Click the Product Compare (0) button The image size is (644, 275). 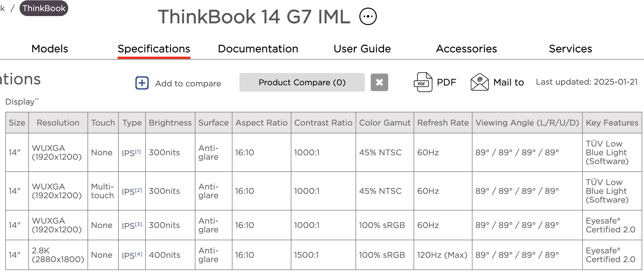coord(302,82)
